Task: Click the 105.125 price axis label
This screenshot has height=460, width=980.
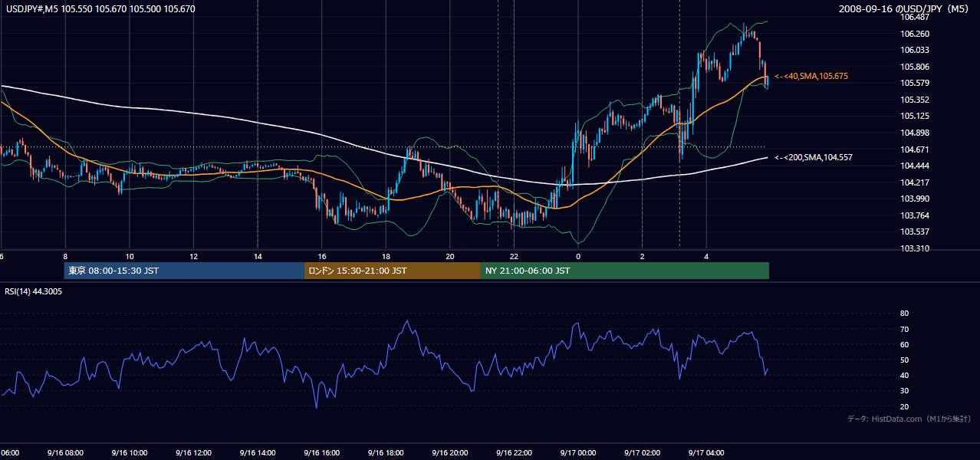Action: pyautogui.click(x=915, y=116)
